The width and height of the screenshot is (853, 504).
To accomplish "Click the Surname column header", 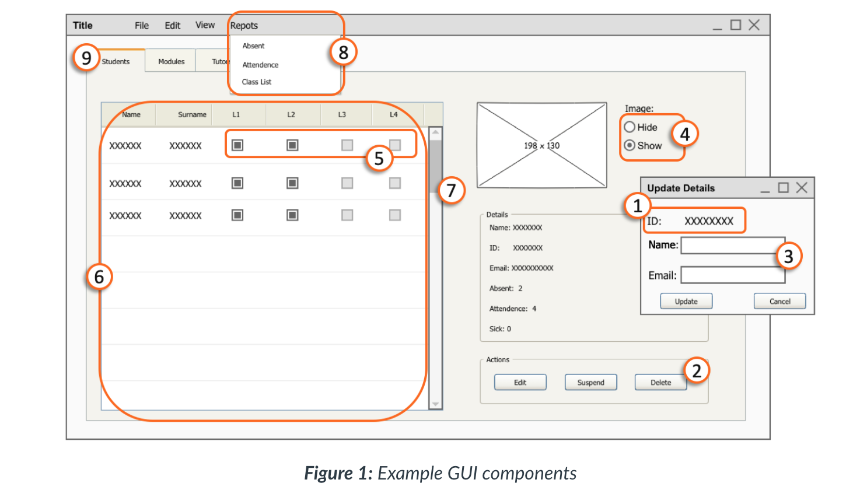I will [x=184, y=115].
